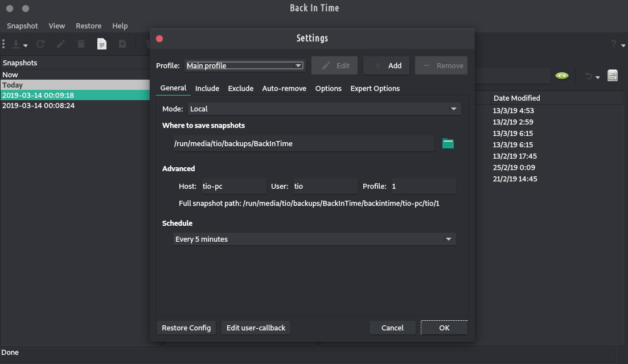Select snapshot 2019-03-14 00:08:24
Viewport: 628px width, 364px height.
click(38, 106)
